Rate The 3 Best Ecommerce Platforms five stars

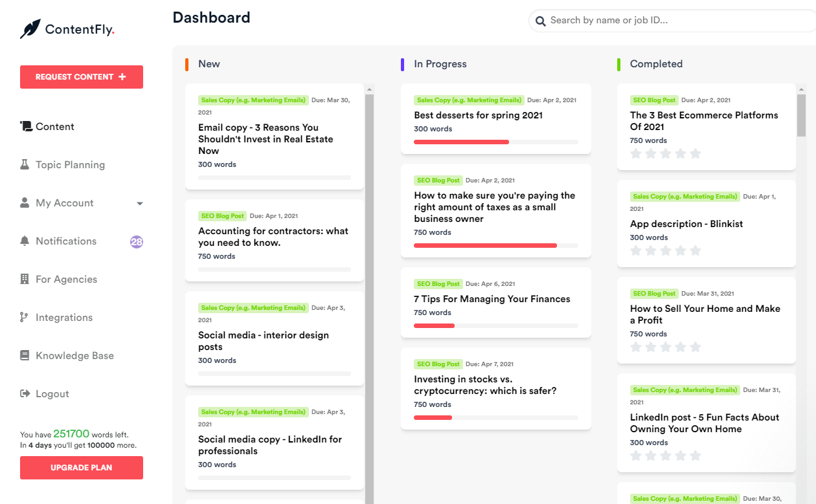point(696,153)
